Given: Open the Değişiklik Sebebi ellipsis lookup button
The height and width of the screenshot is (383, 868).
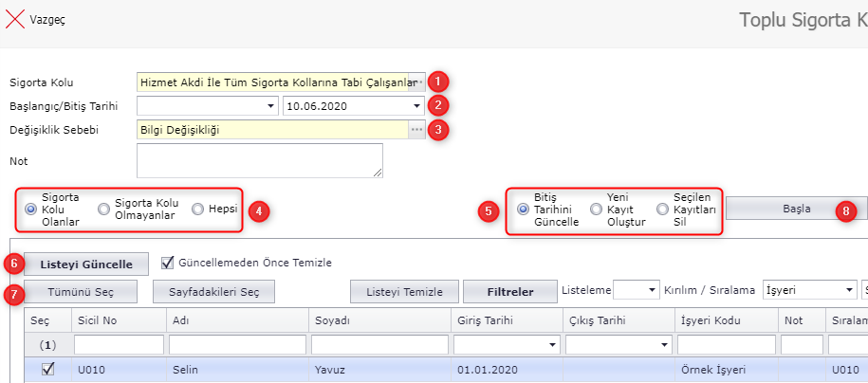Looking at the screenshot, I should pyautogui.click(x=416, y=130).
